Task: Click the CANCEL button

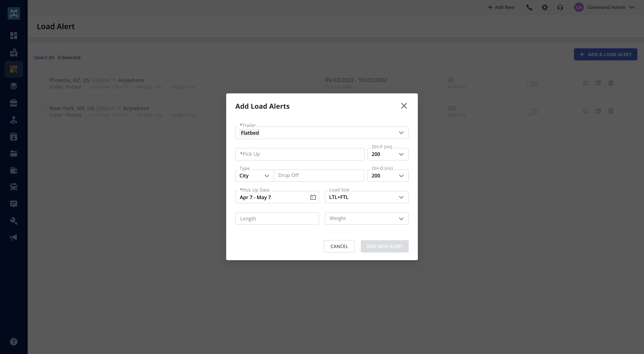Action: pyautogui.click(x=339, y=246)
